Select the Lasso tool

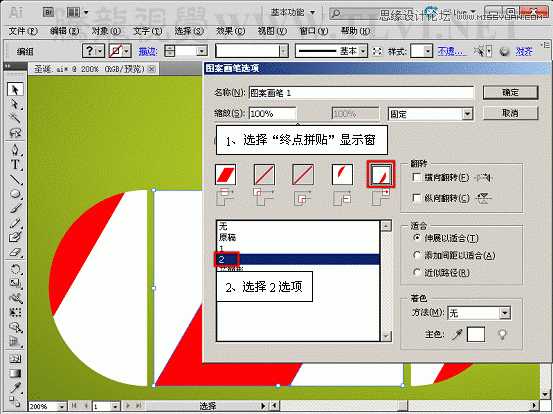coord(15,133)
